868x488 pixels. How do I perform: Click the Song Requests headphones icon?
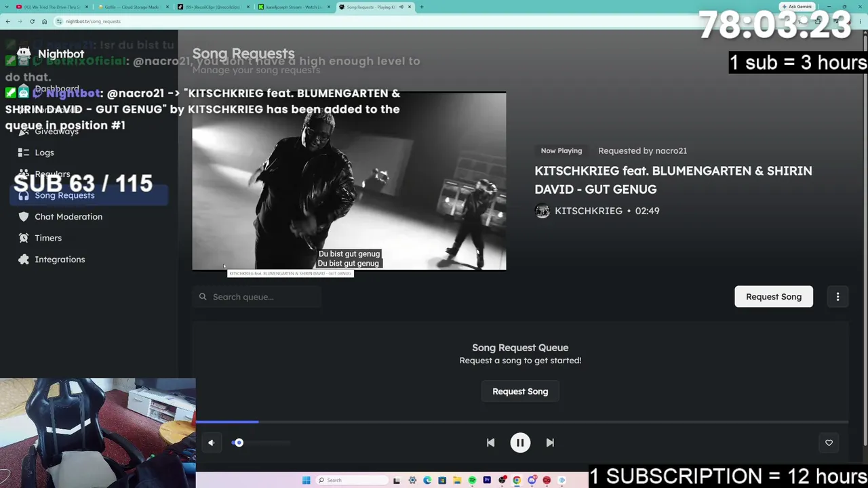click(x=24, y=195)
